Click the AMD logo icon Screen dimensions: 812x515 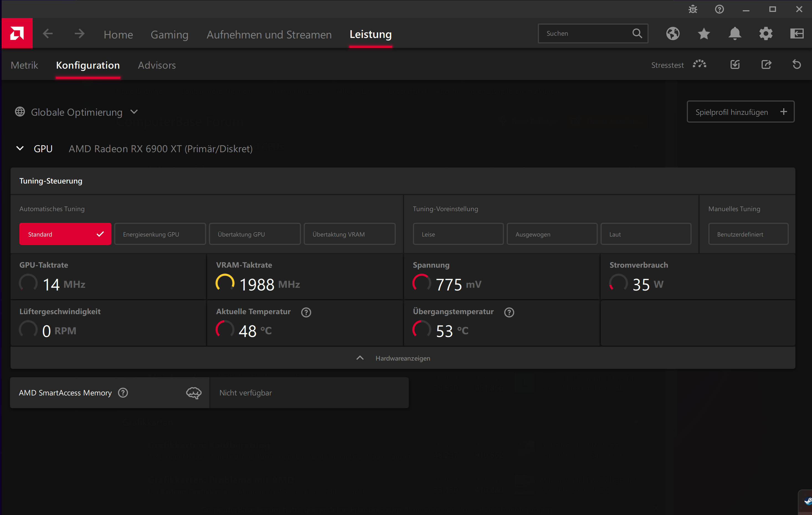tap(17, 33)
